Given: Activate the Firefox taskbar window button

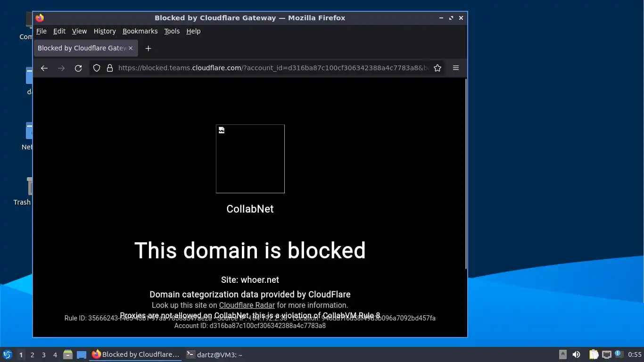Looking at the screenshot, I should [x=136, y=354].
